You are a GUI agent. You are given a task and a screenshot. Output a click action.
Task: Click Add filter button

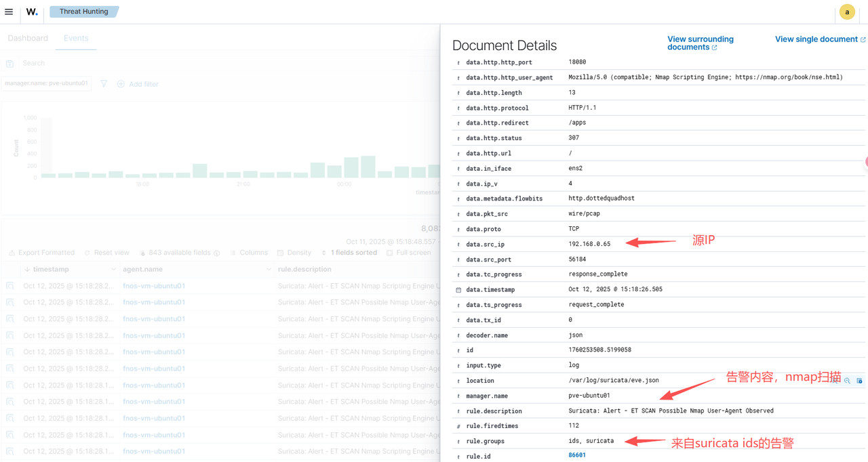(138, 84)
